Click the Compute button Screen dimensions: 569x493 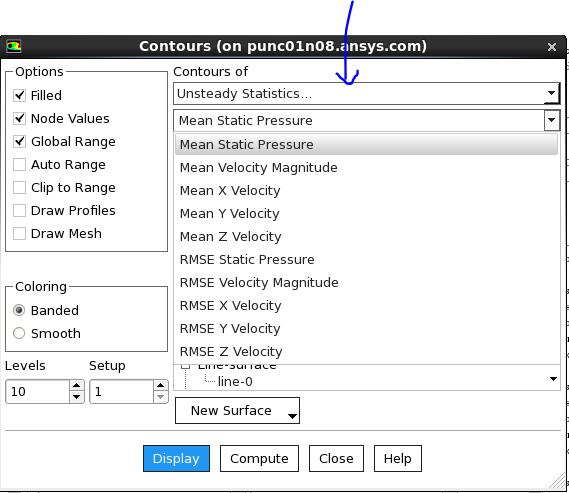tap(259, 459)
